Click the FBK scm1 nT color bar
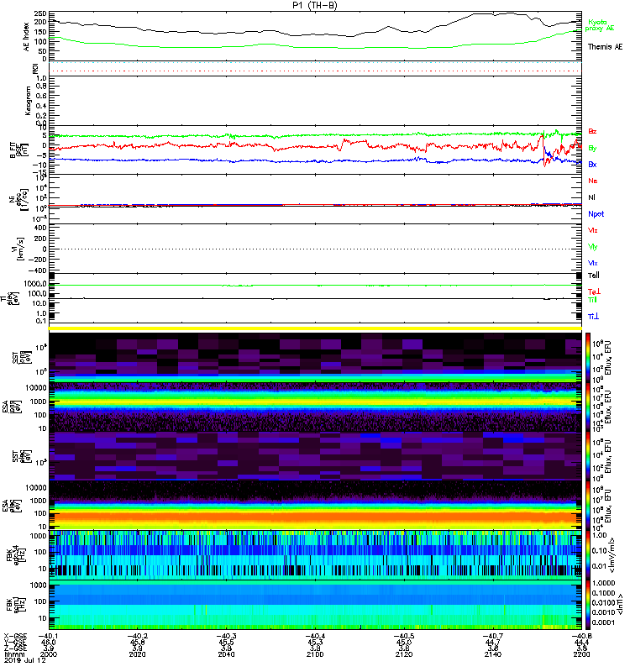 click(x=588, y=606)
